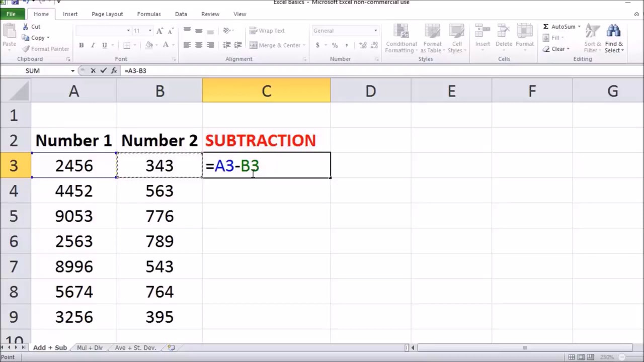
Task: Click the accounting dollar format icon
Action: [317, 45]
